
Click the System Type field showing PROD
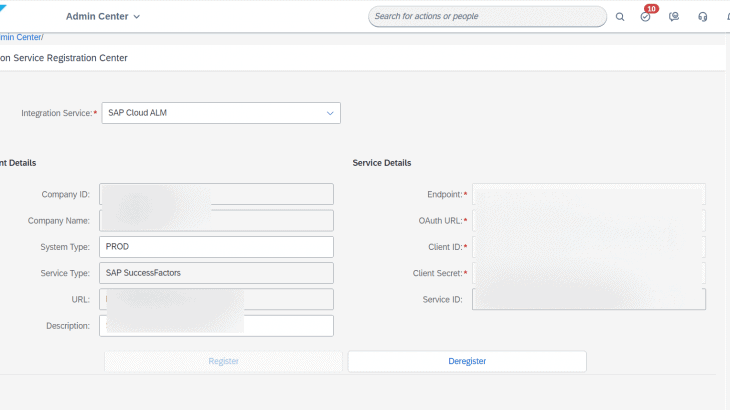[216, 247]
